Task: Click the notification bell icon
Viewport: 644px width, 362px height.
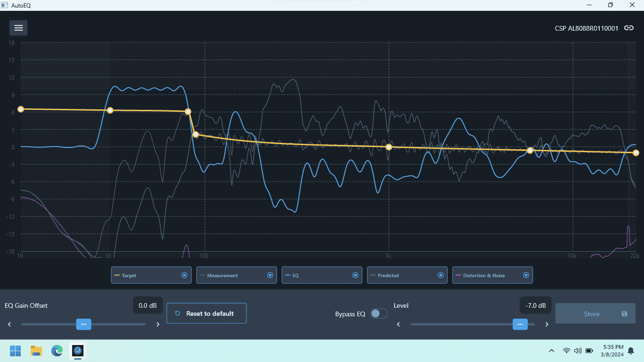Action: (630, 351)
